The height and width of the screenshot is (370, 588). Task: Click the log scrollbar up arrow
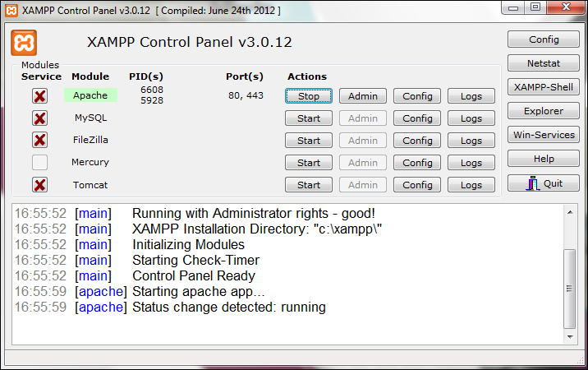click(570, 212)
